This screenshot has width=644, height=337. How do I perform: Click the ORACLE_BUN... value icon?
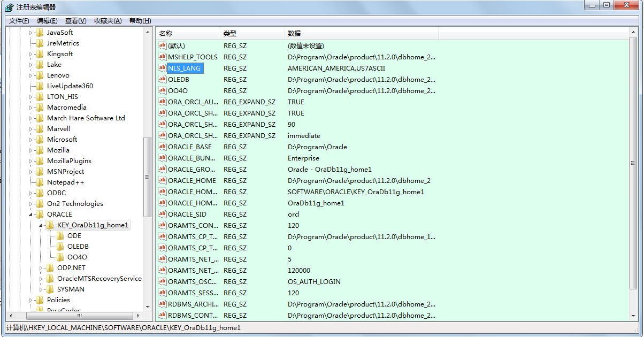tap(163, 158)
